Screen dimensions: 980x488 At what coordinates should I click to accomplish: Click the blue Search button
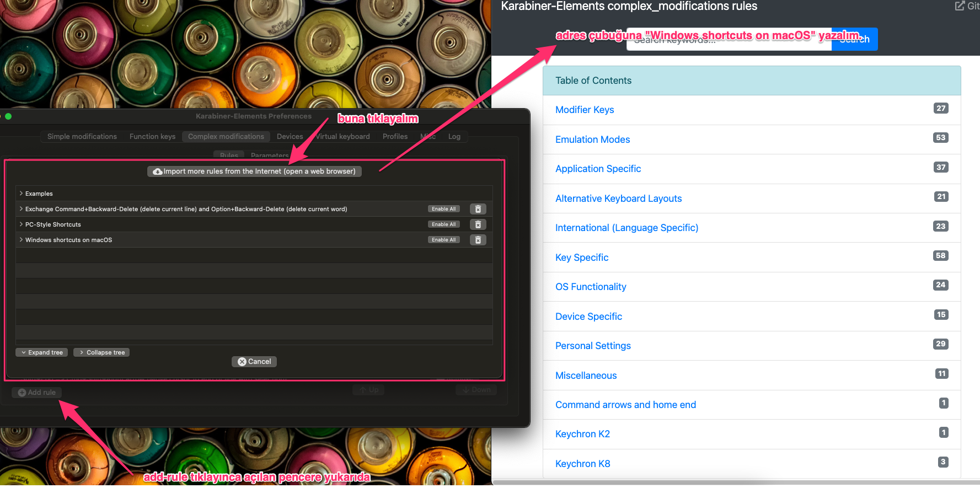pyautogui.click(x=854, y=39)
